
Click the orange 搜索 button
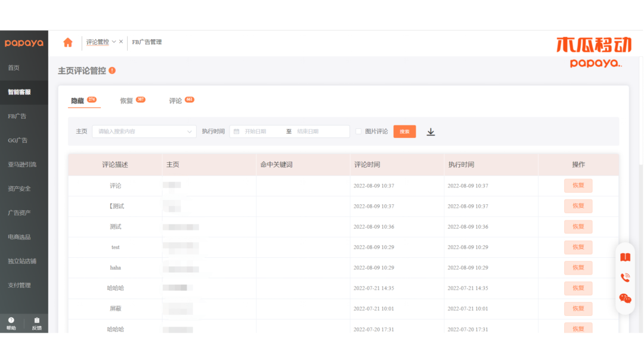coord(404,131)
